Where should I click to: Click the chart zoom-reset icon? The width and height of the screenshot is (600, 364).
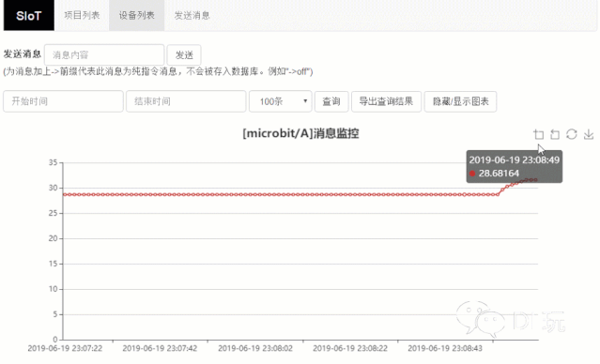[555, 134]
